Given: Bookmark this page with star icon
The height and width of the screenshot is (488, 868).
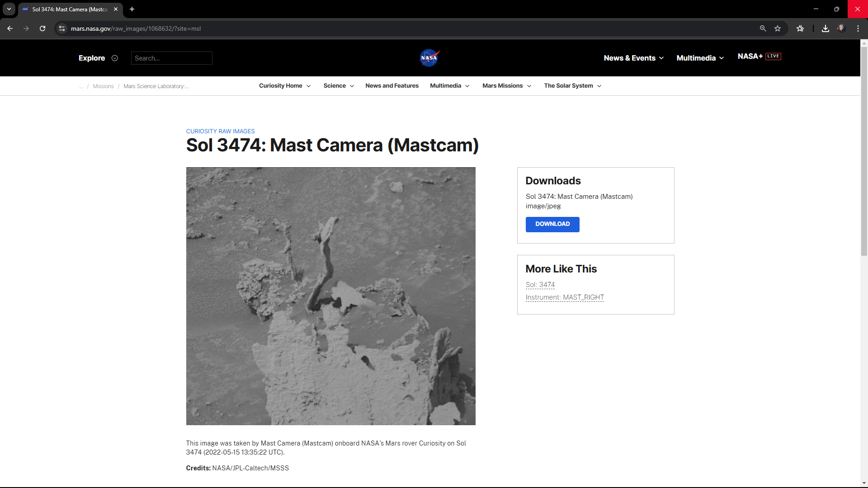Looking at the screenshot, I should click(778, 28).
